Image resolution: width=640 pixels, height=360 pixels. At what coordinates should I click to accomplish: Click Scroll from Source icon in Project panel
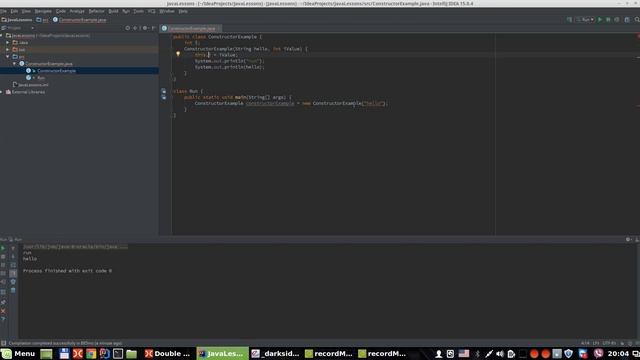coord(128,28)
